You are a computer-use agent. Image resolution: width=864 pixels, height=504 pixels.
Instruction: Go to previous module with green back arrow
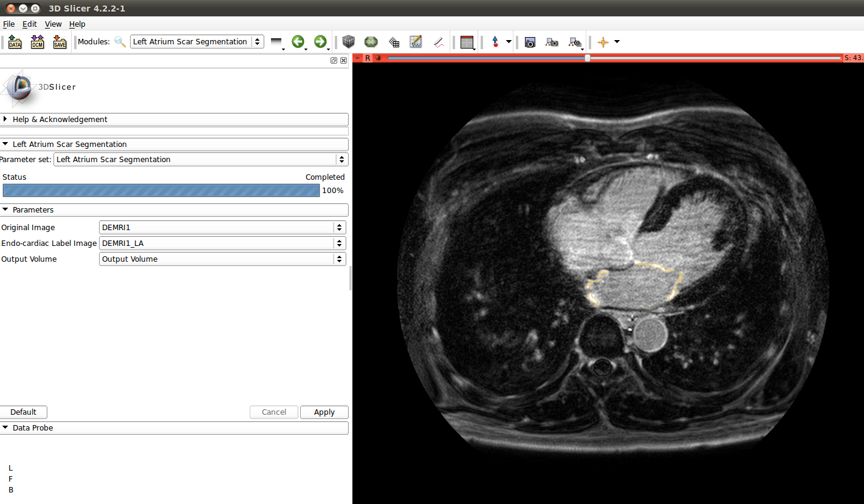(x=298, y=42)
